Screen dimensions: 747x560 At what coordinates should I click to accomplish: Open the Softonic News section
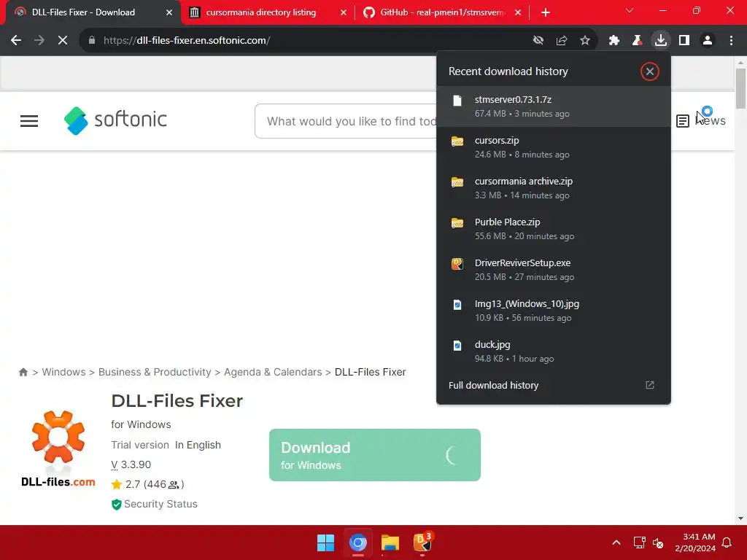coord(701,121)
